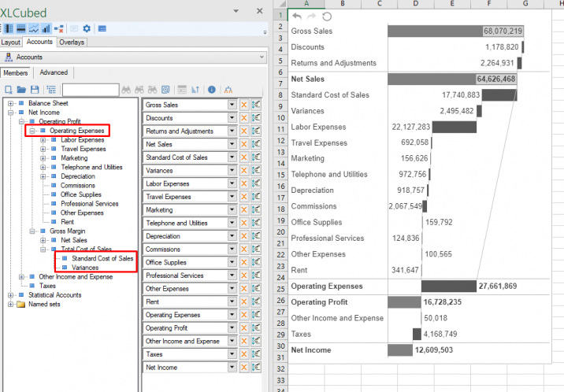Image resolution: width=564 pixels, height=392 pixels.
Task: Click the green hierarchy icon for Net Income row
Action: pos(256,368)
